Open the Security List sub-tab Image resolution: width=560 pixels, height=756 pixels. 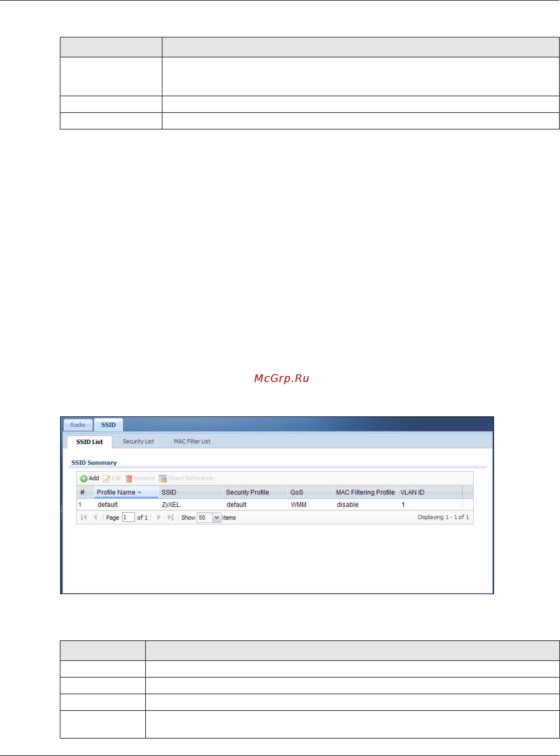point(138,441)
